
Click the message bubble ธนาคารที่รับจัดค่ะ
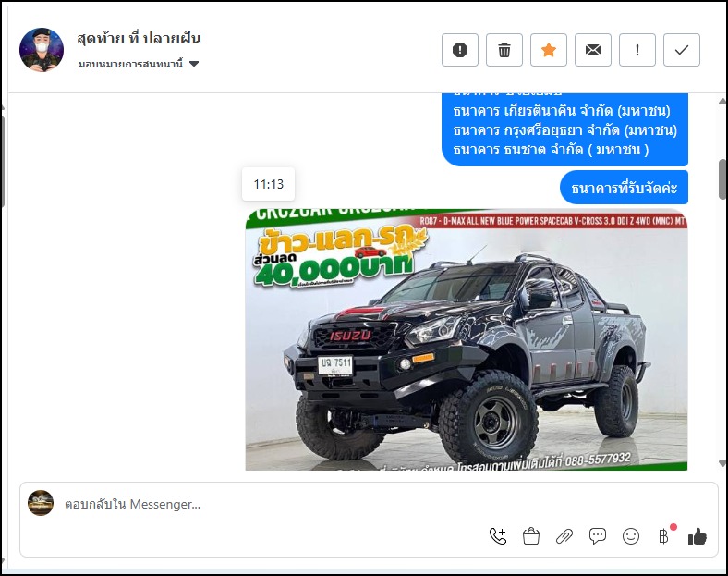point(624,188)
